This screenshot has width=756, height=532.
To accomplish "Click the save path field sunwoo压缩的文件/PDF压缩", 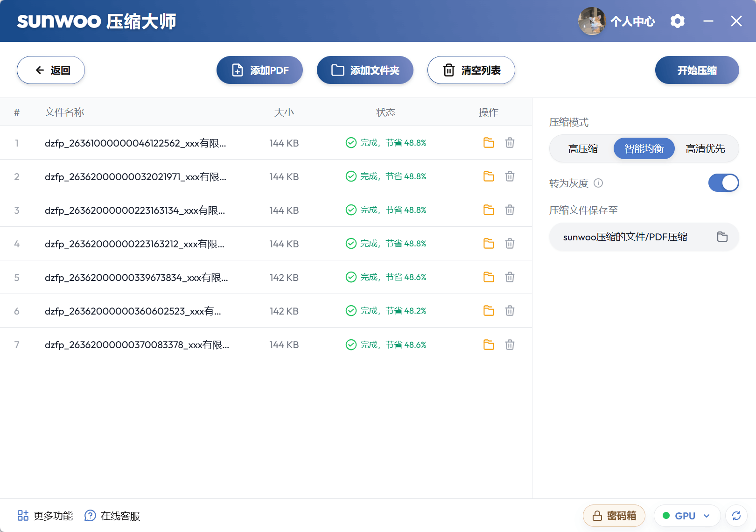I will click(x=644, y=237).
